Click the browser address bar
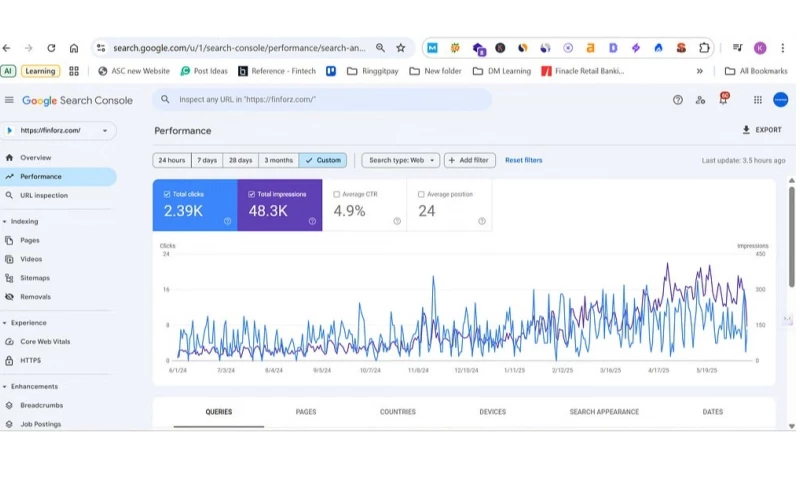This screenshot has height=480, width=800. click(239, 48)
